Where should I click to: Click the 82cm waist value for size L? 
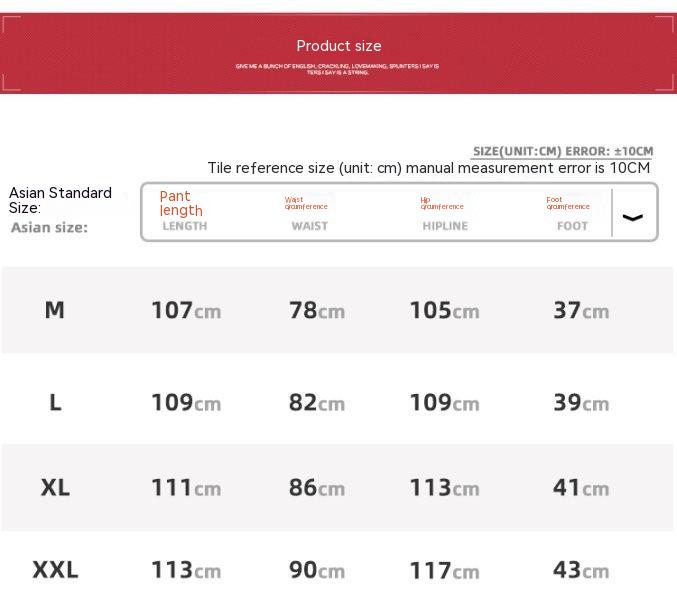[x=316, y=403]
